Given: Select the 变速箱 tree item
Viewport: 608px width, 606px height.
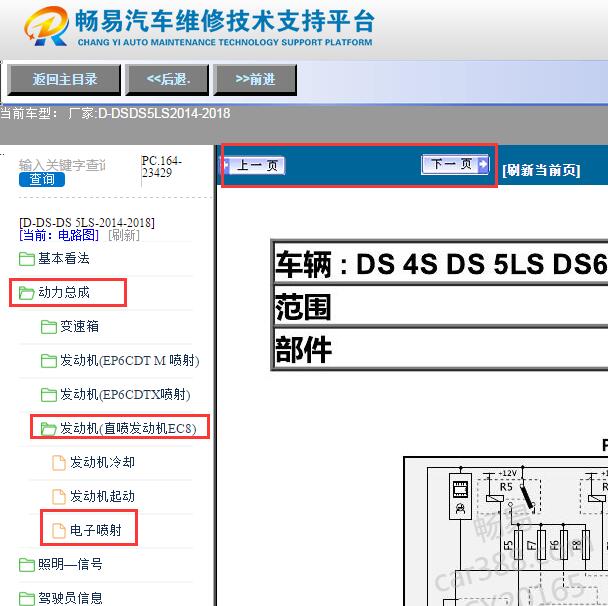Looking at the screenshot, I should (x=79, y=326).
